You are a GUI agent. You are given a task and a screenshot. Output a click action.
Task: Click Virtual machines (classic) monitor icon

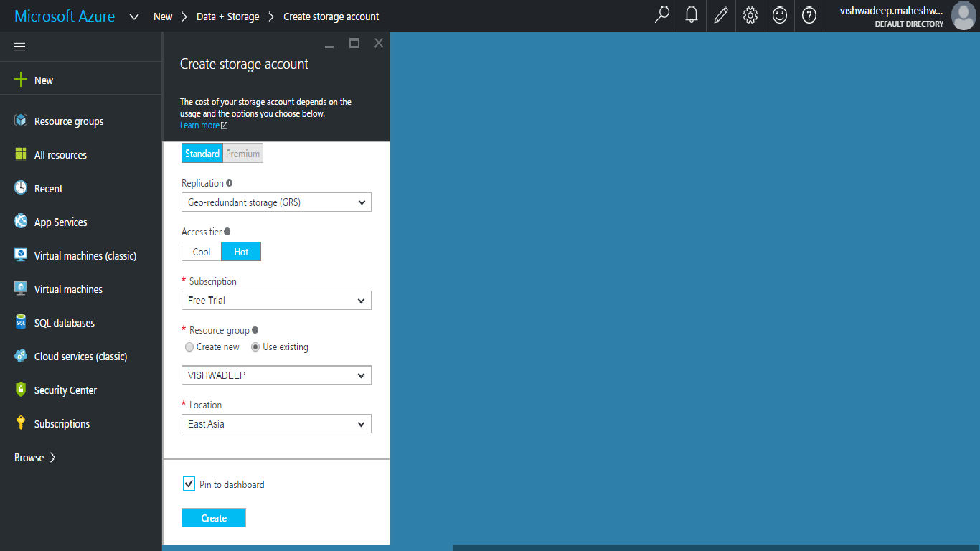click(x=21, y=255)
